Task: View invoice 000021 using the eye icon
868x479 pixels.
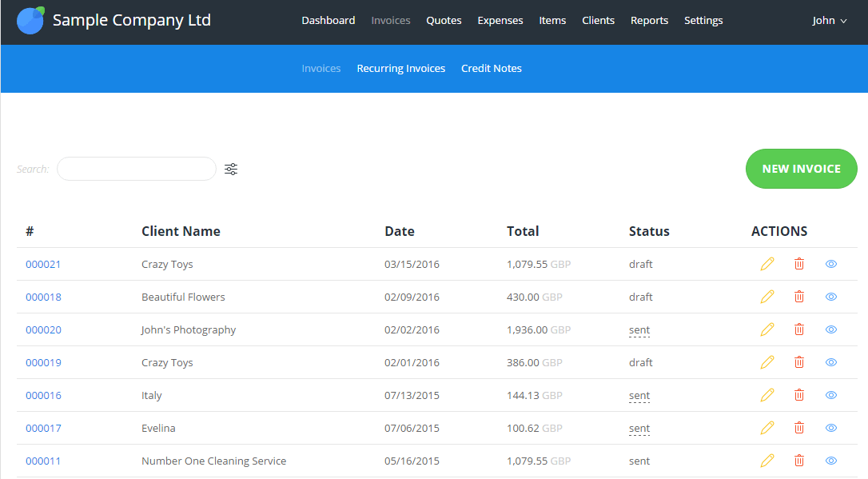Action: point(831,264)
